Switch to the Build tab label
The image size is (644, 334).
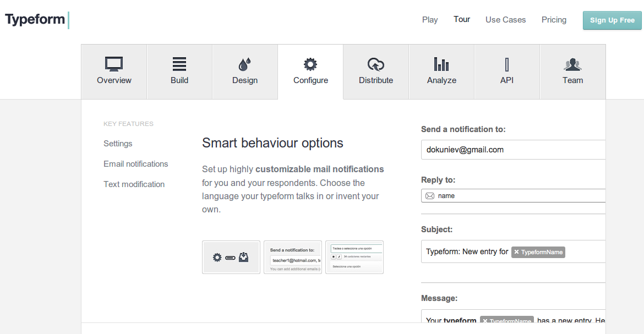tap(179, 80)
